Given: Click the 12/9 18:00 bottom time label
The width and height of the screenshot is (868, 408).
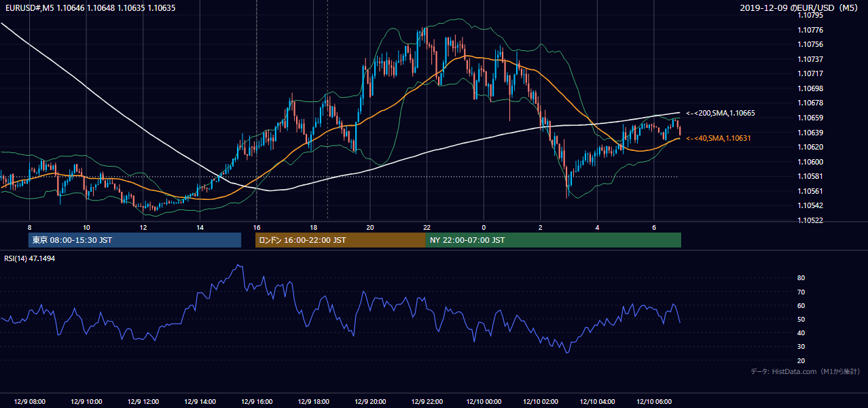Looking at the screenshot, I should [x=313, y=402].
